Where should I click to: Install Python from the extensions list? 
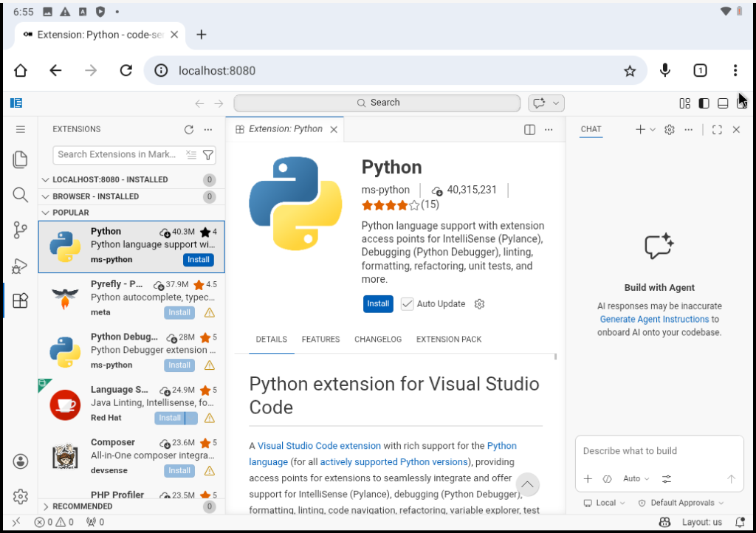point(198,260)
